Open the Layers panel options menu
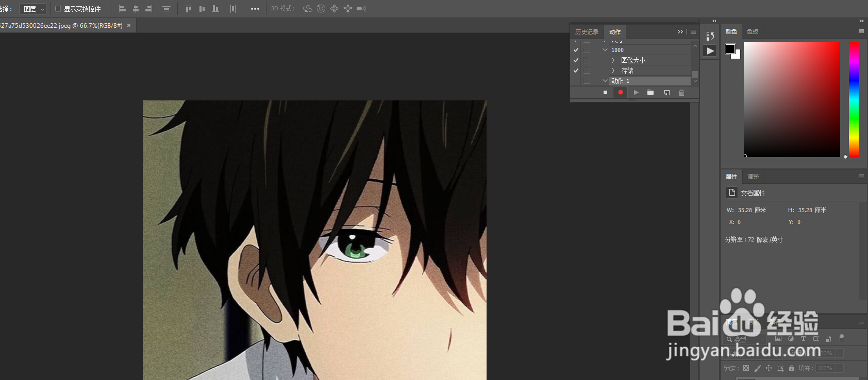 click(x=861, y=322)
